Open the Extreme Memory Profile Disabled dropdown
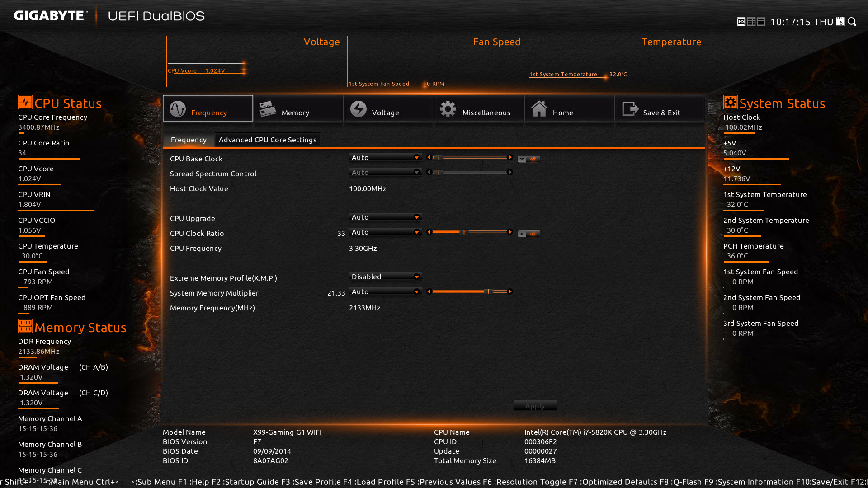Screen dimensions: 868x488 (385, 277)
